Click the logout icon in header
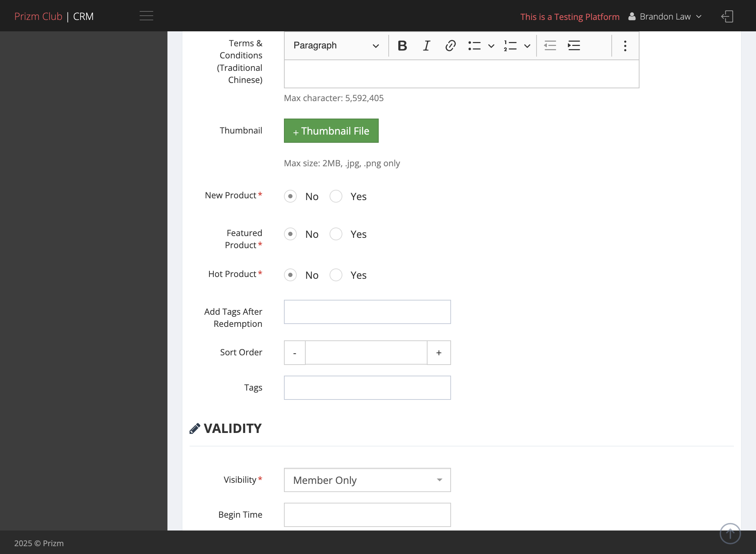The width and height of the screenshot is (756, 554). click(727, 16)
